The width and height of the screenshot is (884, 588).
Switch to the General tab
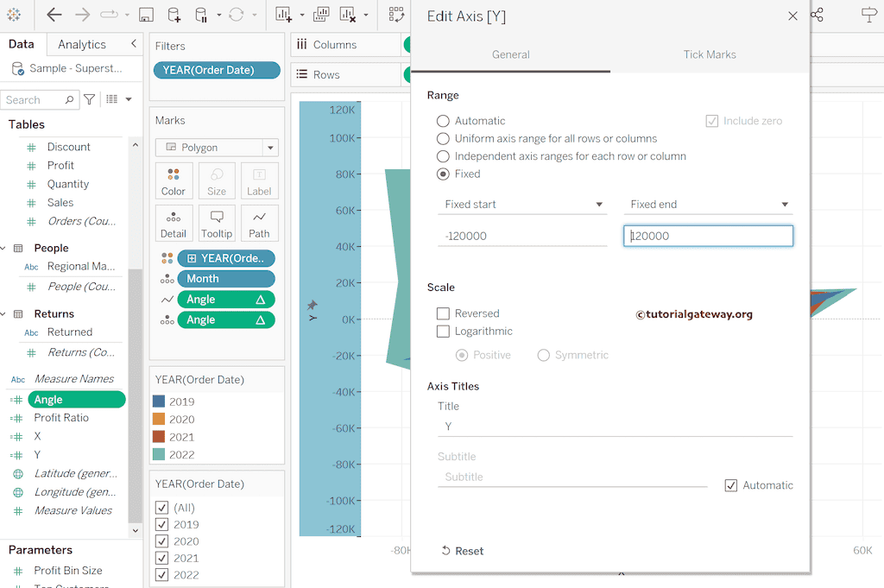[511, 54]
